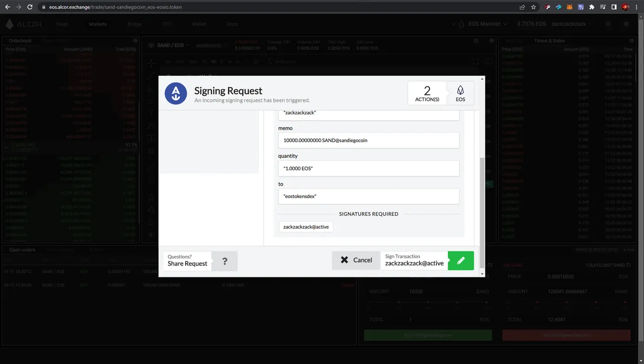Click buy AMOUNT field 10000
This screenshot has width=644, height=364.
pos(428,291)
